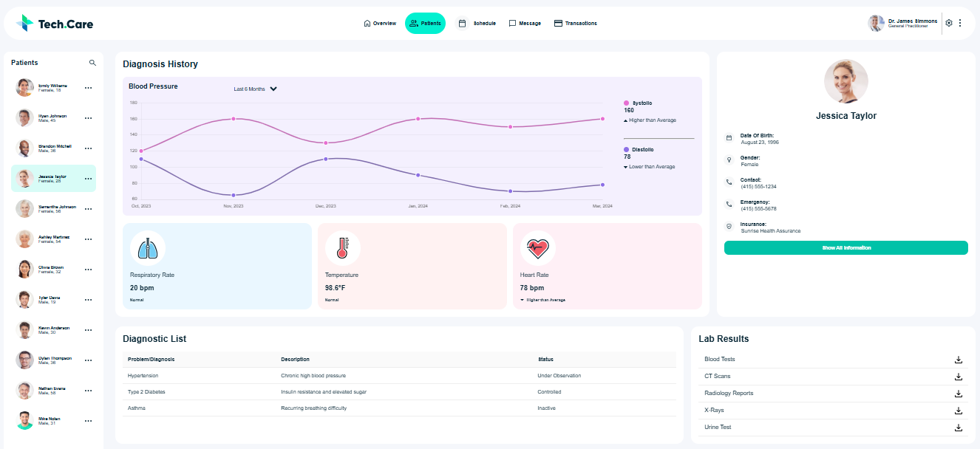Open the settings gear in the top bar
Viewport: 980px width, 449px height.
pos(949,23)
